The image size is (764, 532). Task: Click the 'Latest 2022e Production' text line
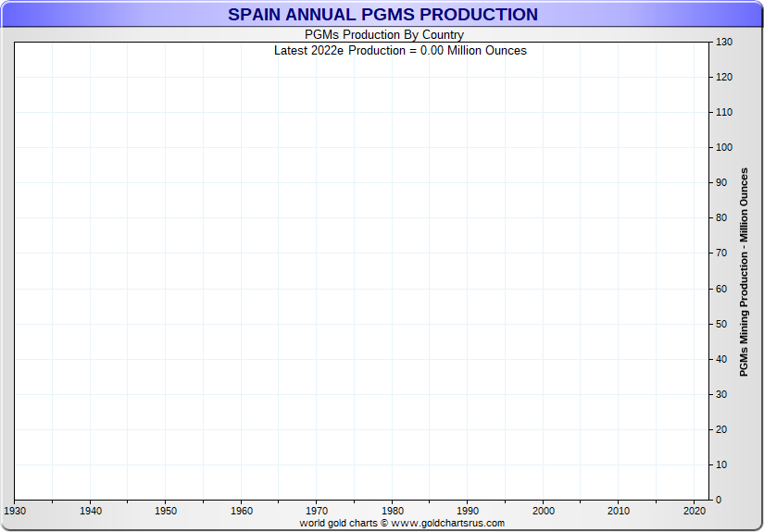point(400,50)
